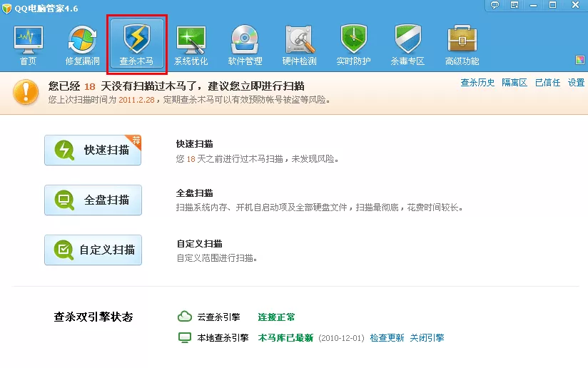Start 快速扫描 quick scan
This screenshot has height=368, width=588.
click(x=93, y=150)
